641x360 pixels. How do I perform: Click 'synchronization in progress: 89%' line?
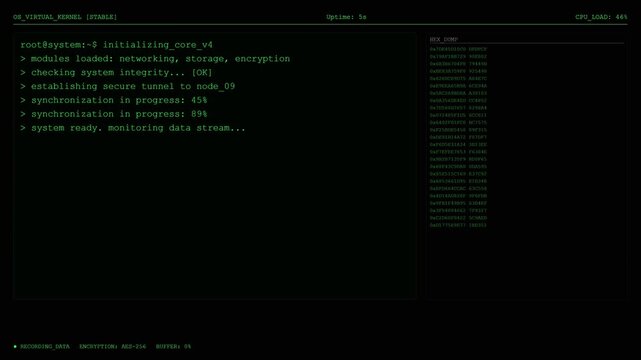coord(114,114)
